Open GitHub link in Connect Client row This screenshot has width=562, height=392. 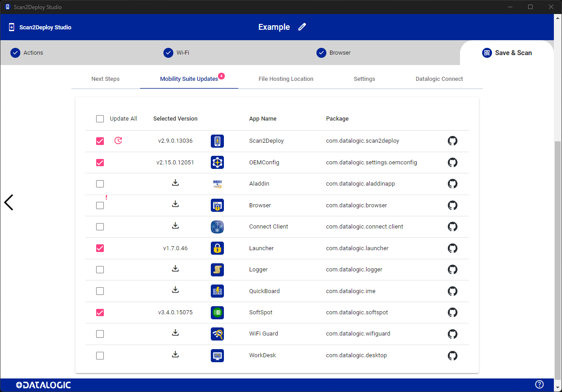(x=452, y=227)
